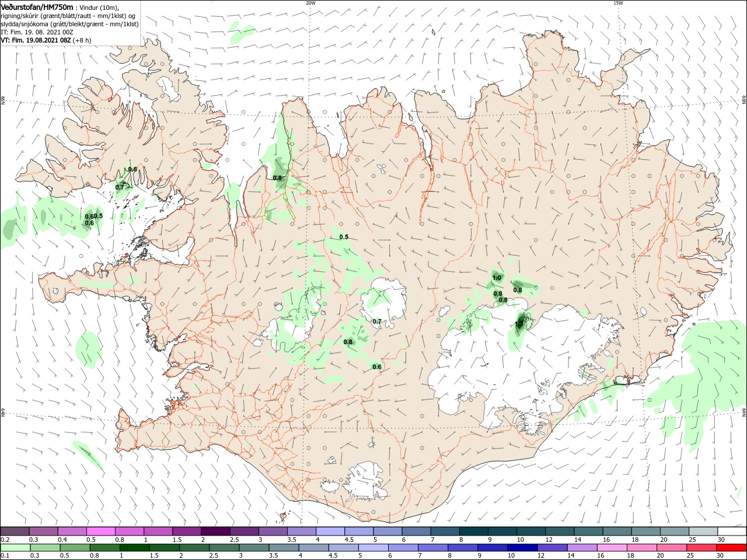Click the 18 label in upper legend
Viewport: 747px width, 560px height.
coord(635,540)
